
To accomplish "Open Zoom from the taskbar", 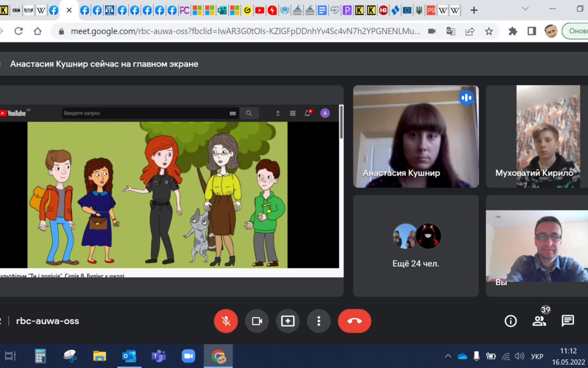I will [x=188, y=355].
